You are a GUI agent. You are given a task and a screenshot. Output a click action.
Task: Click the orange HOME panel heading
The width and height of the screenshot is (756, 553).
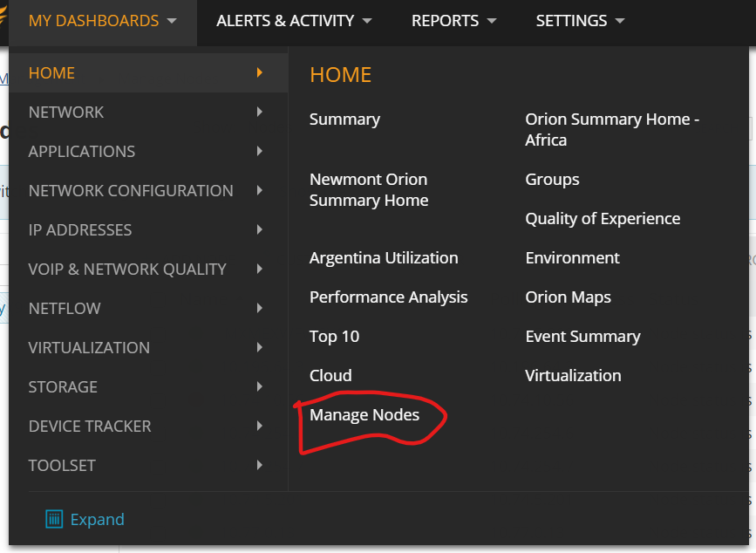pos(340,75)
